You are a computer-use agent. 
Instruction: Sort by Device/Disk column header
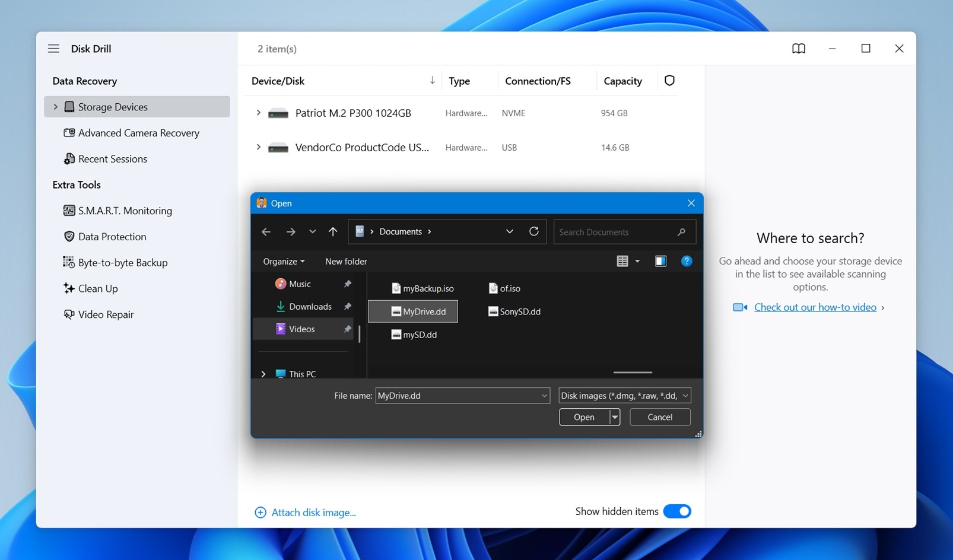[278, 81]
